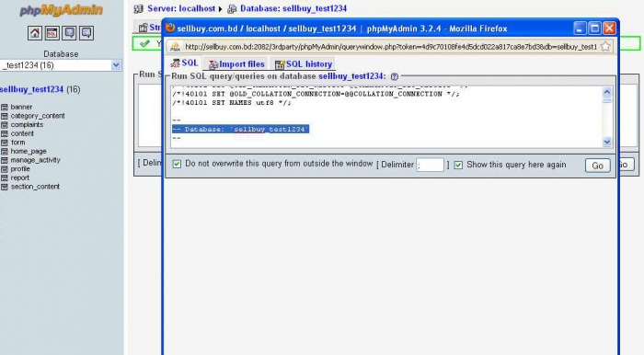Toggle 'Show this query here again' checkbox
The height and width of the screenshot is (355, 644).
(x=458, y=165)
